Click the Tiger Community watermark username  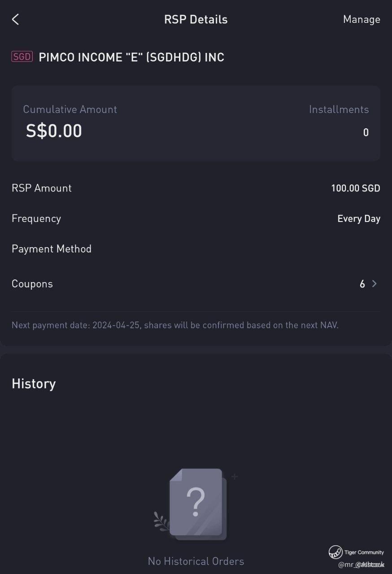tap(362, 565)
